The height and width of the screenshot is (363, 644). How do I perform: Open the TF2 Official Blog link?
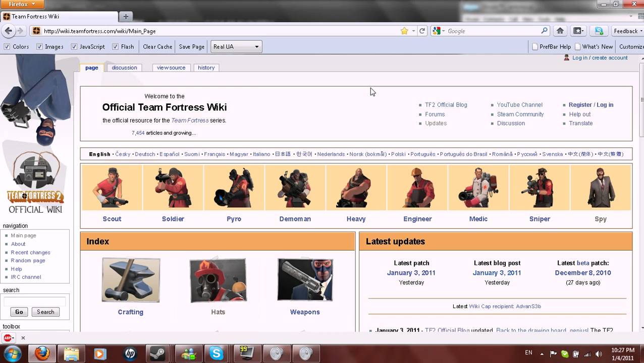446,105
